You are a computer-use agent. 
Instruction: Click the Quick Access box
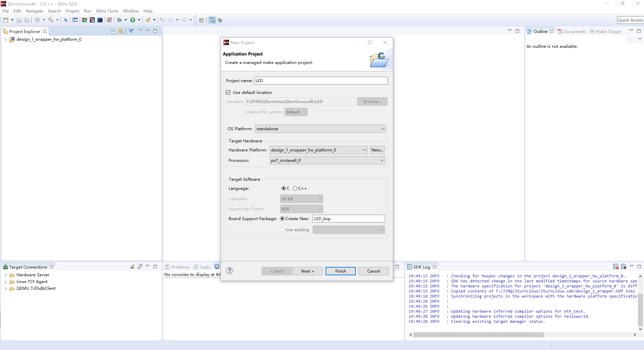(631, 20)
